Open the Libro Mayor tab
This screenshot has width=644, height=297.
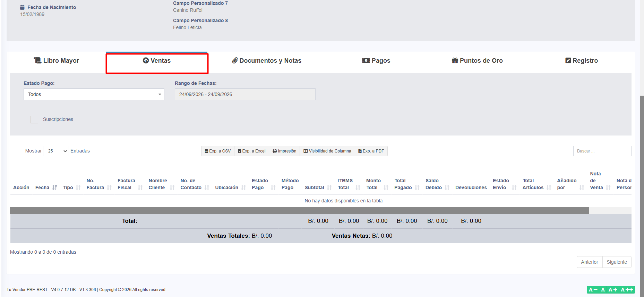point(56,61)
